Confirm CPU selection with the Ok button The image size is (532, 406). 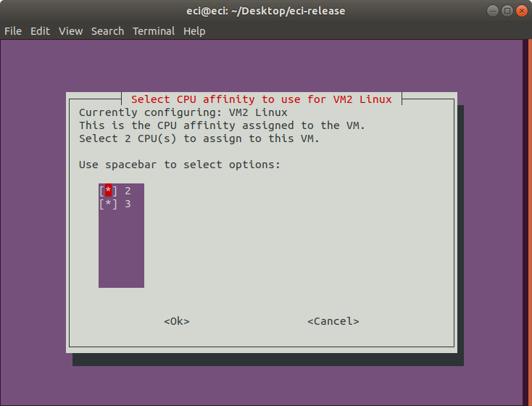point(177,321)
